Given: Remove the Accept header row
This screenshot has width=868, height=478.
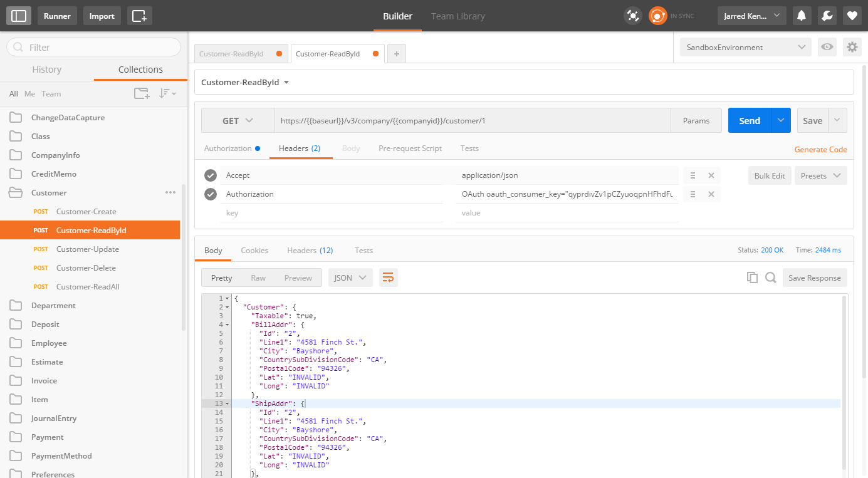Looking at the screenshot, I should pyautogui.click(x=711, y=175).
